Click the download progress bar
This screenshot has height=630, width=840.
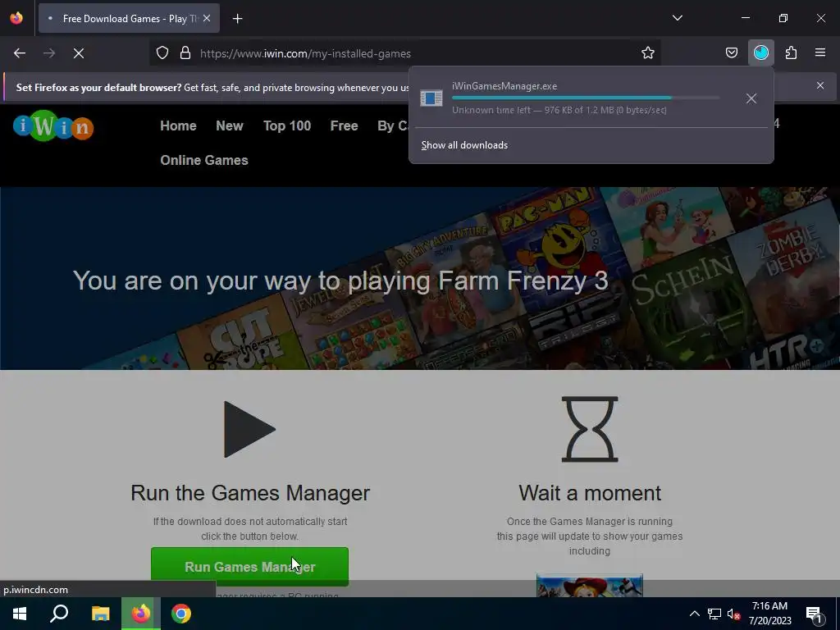(586, 98)
